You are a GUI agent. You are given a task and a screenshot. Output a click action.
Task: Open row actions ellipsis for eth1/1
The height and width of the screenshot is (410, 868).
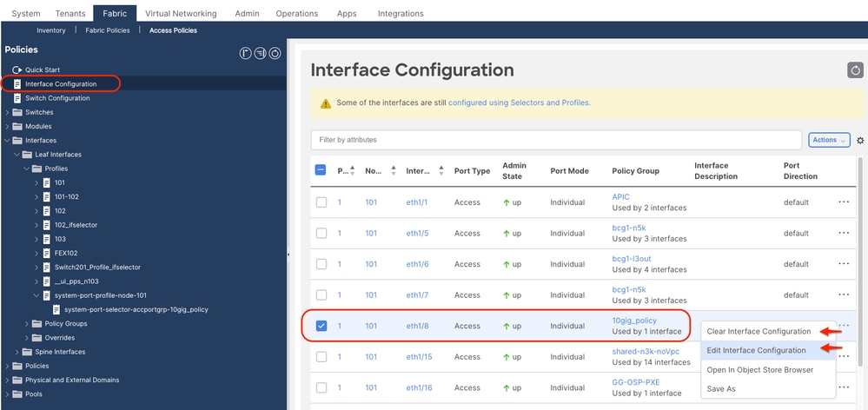(844, 202)
